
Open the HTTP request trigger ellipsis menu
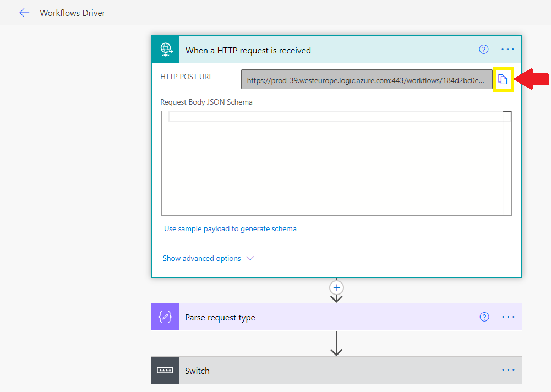[x=508, y=50]
